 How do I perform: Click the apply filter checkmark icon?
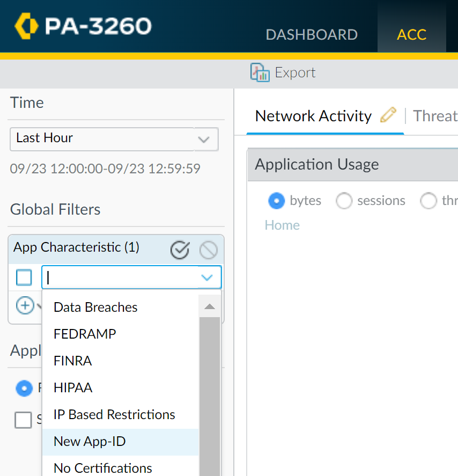tap(180, 250)
